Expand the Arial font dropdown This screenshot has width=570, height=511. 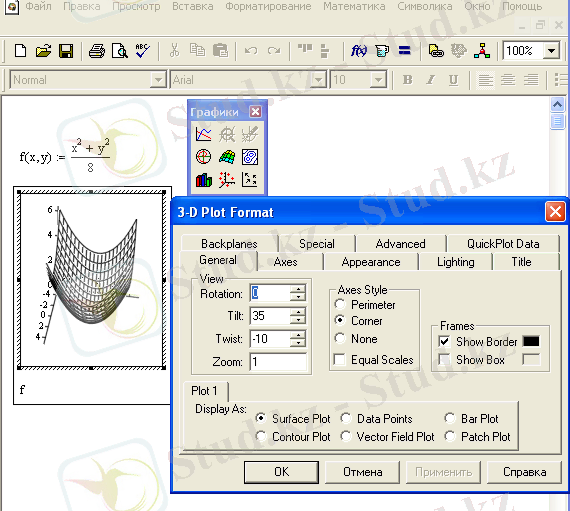point(319,80)
